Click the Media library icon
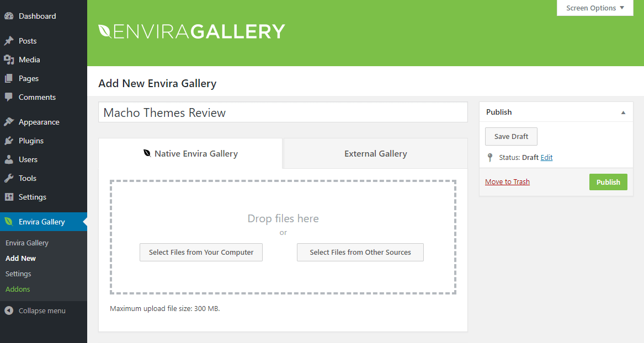Viewport: 644px width, 343px height. pyautogui.click(x=9, y=60)
